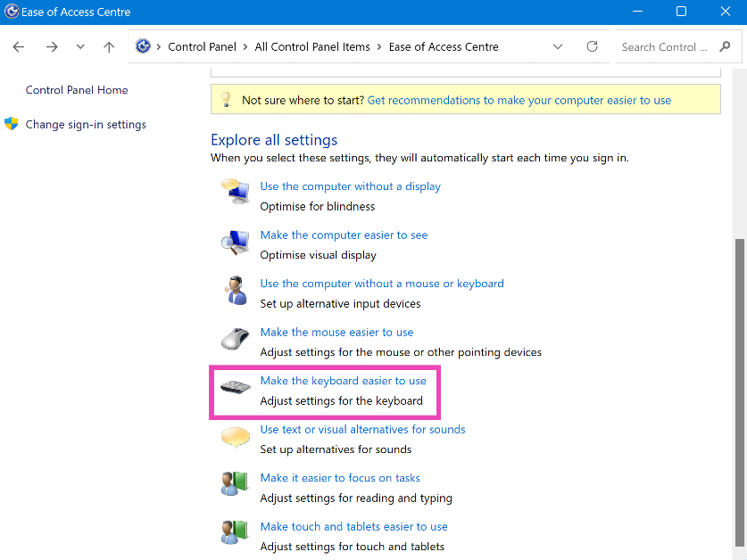Click the keyboard icon beside the keyboard settings
Viewport: 747px width, 560px height.
coord(235,388)
